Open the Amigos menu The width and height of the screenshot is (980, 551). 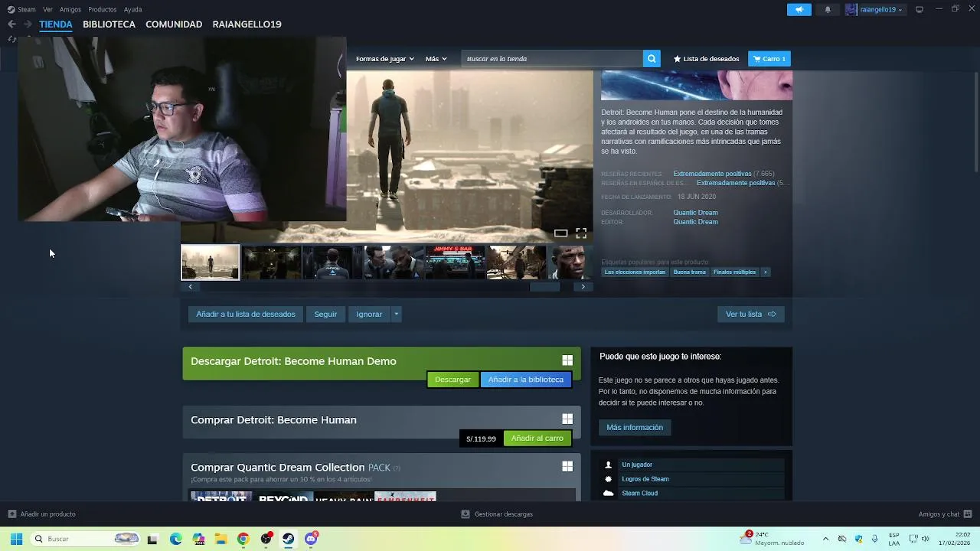point(70,9)
